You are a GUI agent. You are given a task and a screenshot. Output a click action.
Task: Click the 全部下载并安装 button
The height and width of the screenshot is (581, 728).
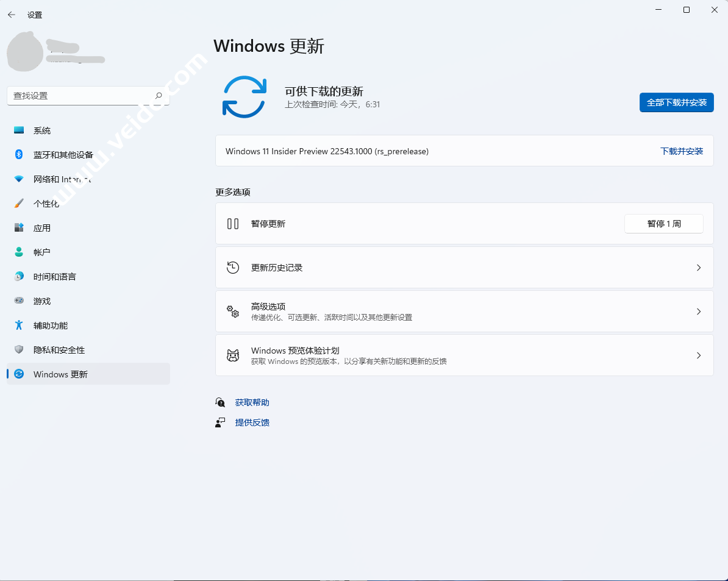[x=676, y=102]
